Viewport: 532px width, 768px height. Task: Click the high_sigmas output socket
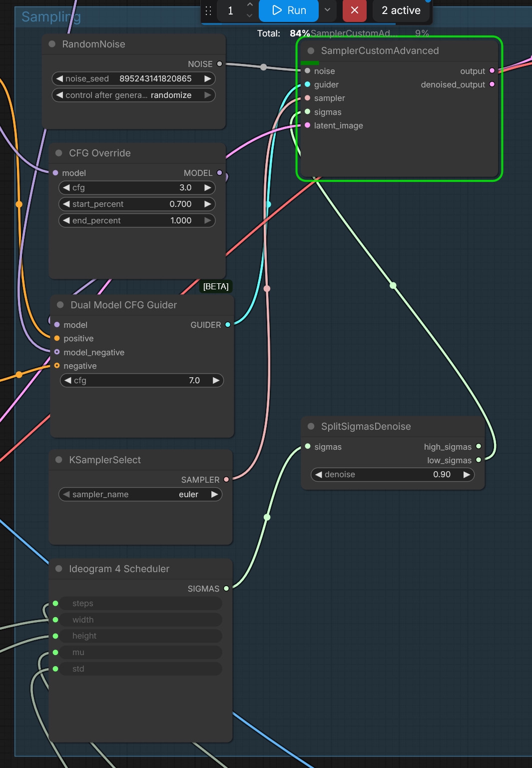[x=479, y=446]
